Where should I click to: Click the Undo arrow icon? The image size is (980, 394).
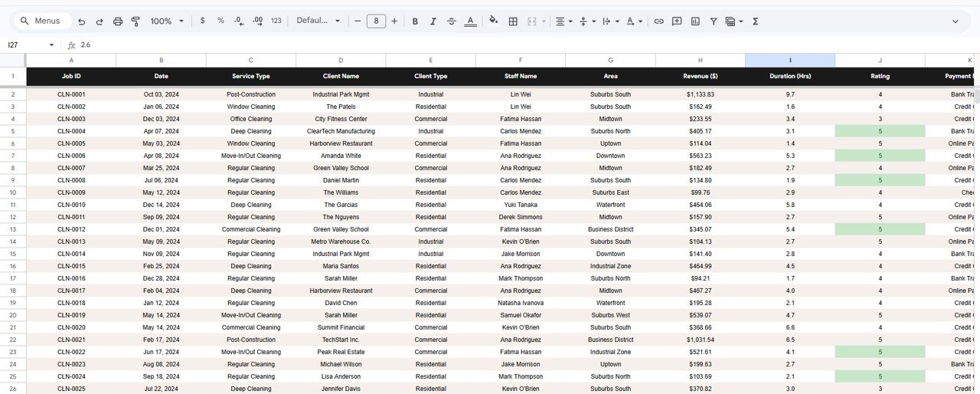[x=82, y=21]
